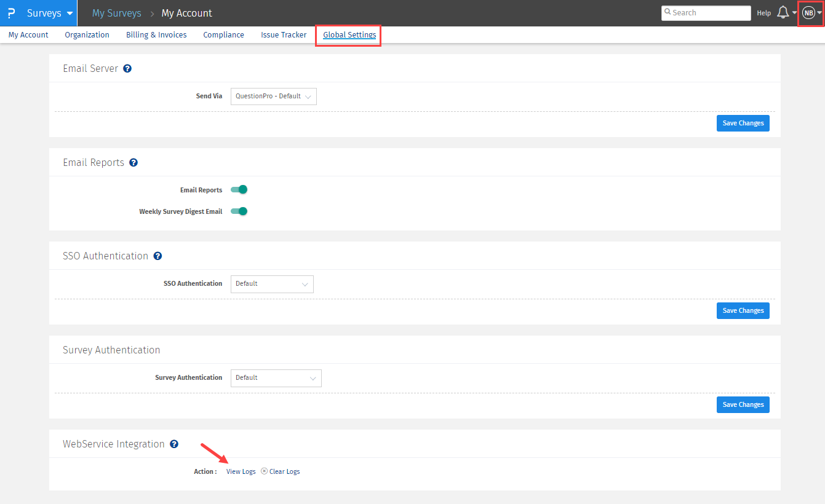The height and width of the screenshot is (504, 825).
Task: Click the Email Reports help icon
Action: tap(134, 163)
